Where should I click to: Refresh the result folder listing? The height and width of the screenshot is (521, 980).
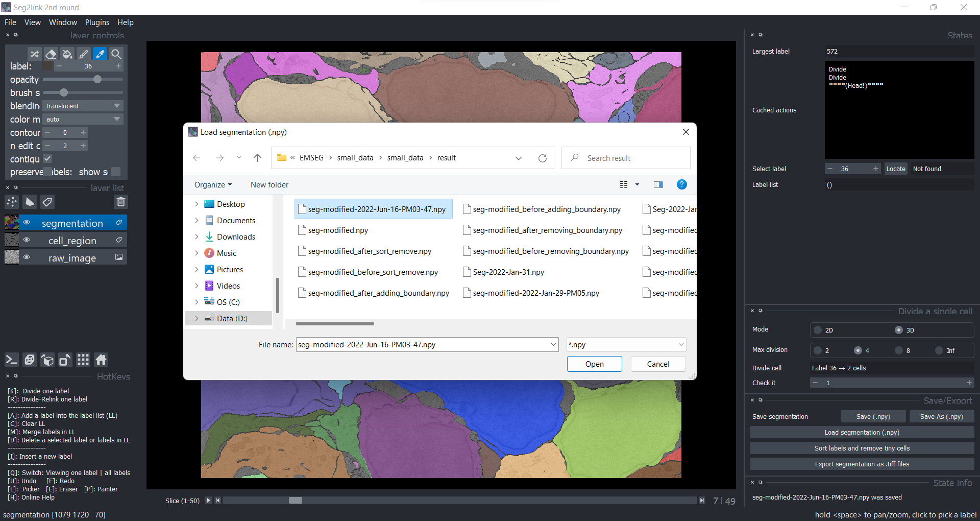[x=543, y=158]
